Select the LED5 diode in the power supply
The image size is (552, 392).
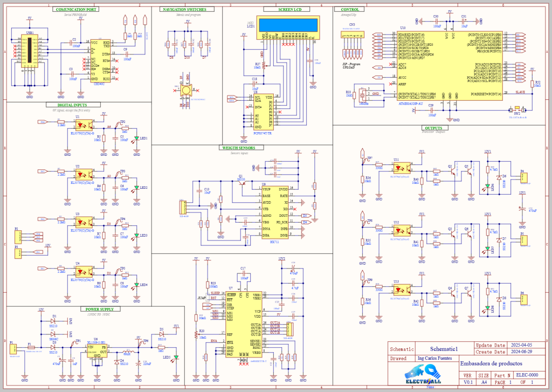pyautogui.click(x=176, y=357)
